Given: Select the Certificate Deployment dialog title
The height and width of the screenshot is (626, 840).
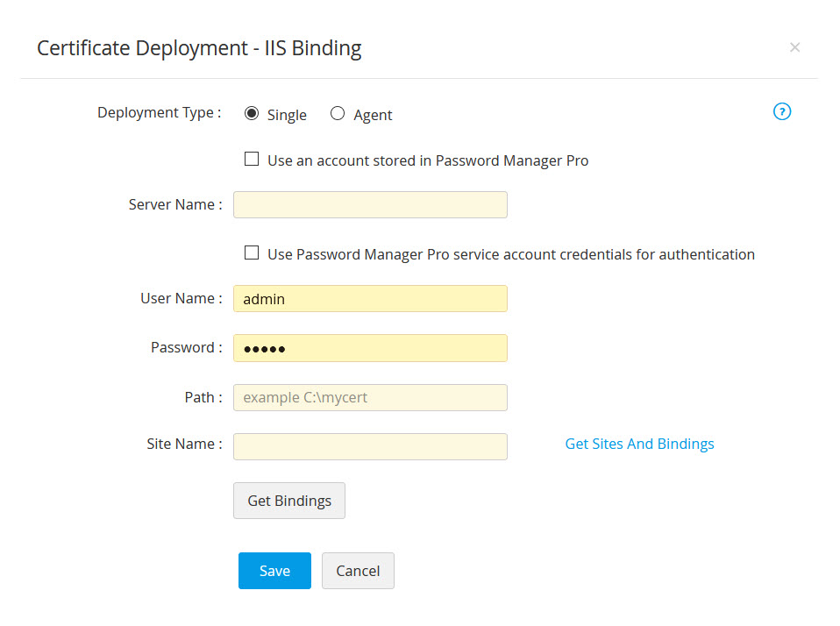Looking at the screenshot, I should click(x=198, y=47).
